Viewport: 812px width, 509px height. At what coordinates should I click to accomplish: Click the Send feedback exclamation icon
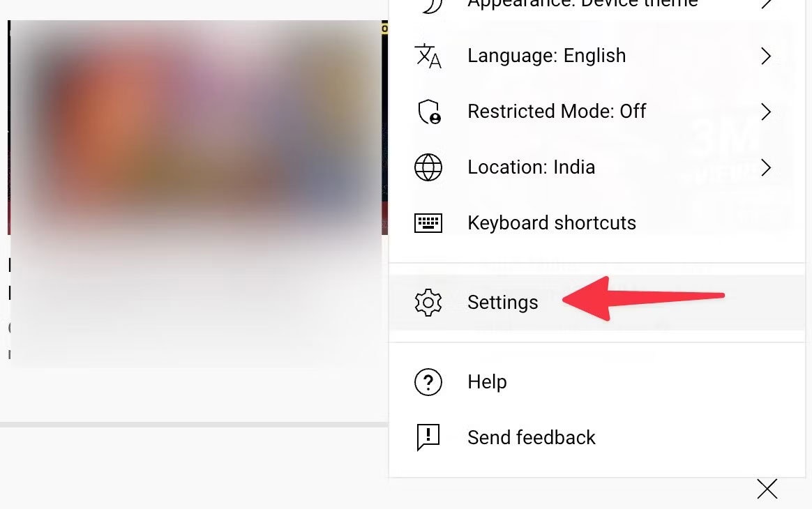click(428, 438)
